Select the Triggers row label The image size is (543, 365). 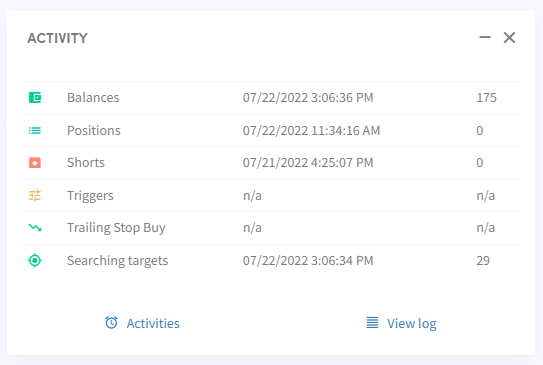click(90, 196)
